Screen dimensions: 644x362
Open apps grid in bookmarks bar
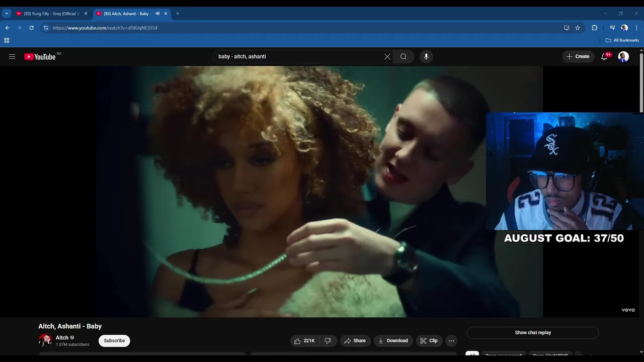point(7,40)
